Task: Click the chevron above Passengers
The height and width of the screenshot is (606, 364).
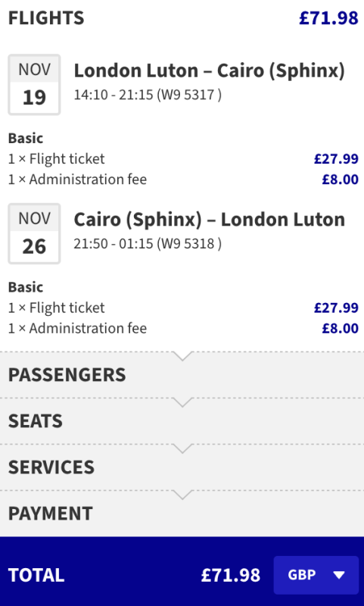Action: [182, 356]
